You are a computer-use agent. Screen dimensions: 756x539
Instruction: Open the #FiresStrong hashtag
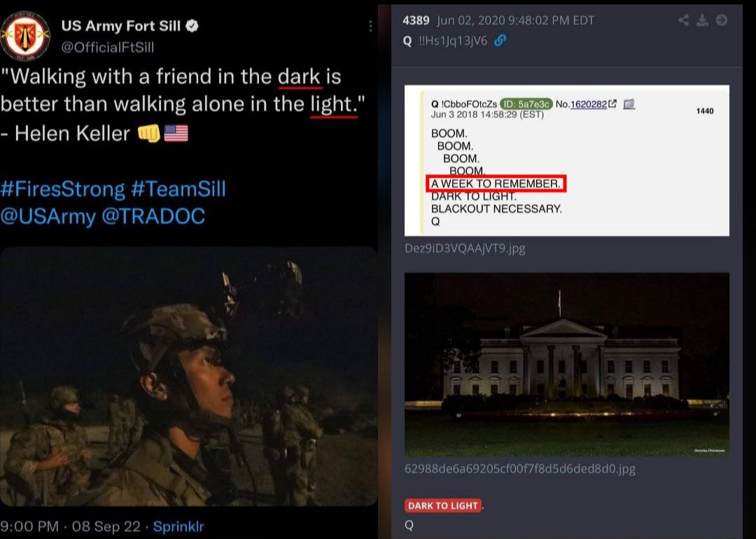(x=63, y=188)
